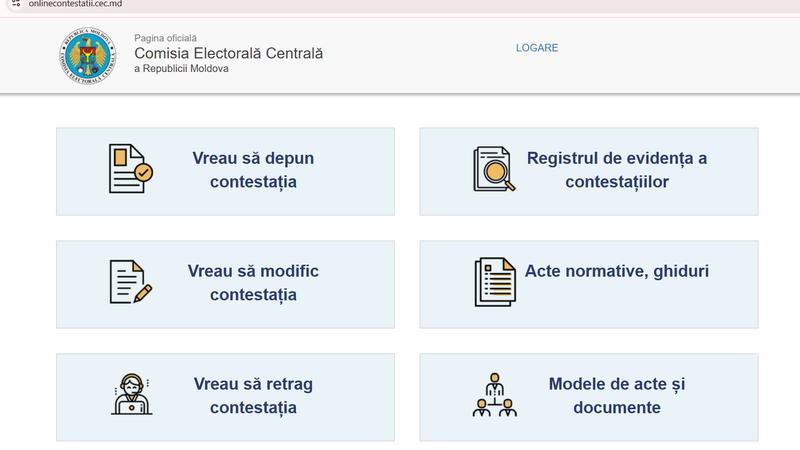Click the "Comisia Electorală Centrală" header title
The width and height of the screenshot is (800, 450).
pos(228,53)
